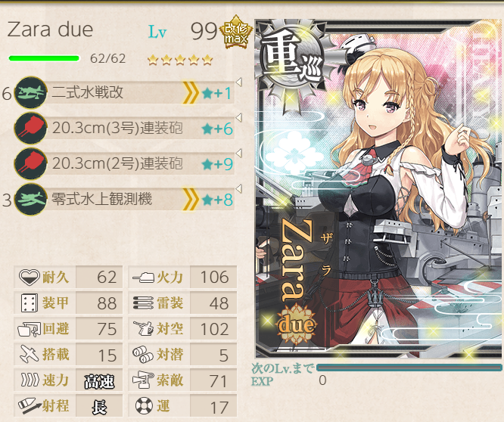Expand the arrow beside 20.3cm(3号)連装砲 slot

coord(238,118)
